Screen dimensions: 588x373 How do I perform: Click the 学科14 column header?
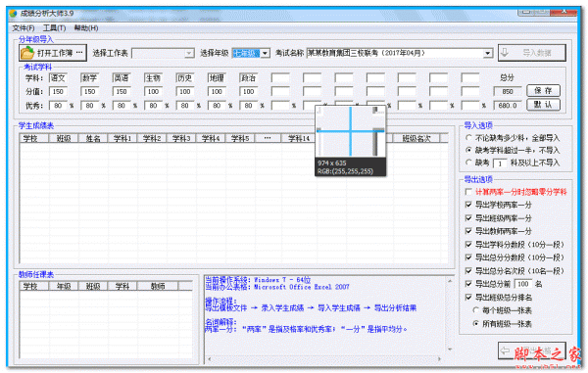click(299, 139)
